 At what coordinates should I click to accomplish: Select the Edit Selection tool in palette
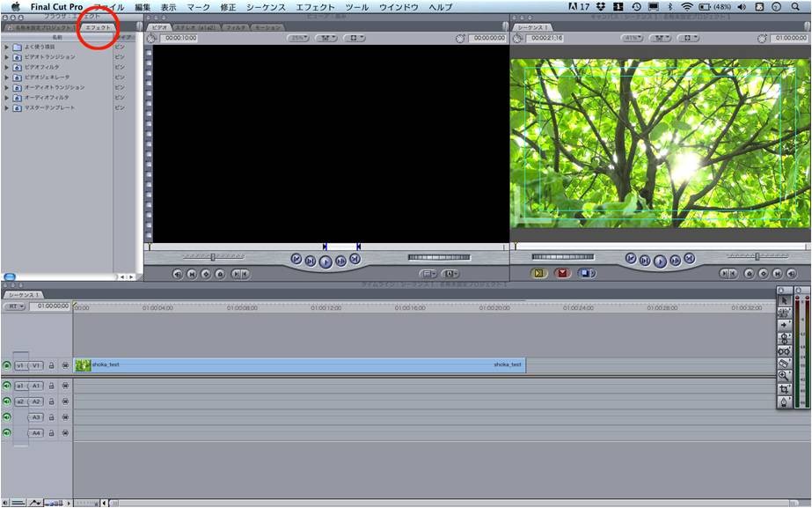pos(784,313)
